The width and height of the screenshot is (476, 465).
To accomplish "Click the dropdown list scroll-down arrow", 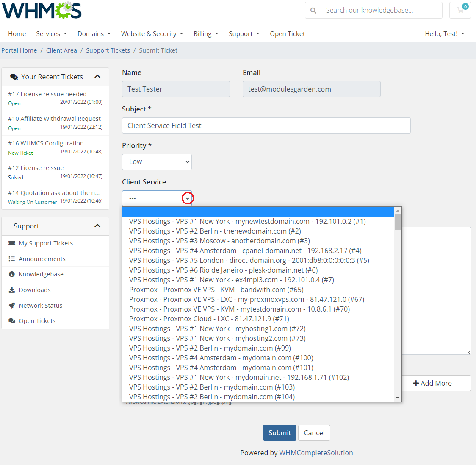I will coord(398,398).
